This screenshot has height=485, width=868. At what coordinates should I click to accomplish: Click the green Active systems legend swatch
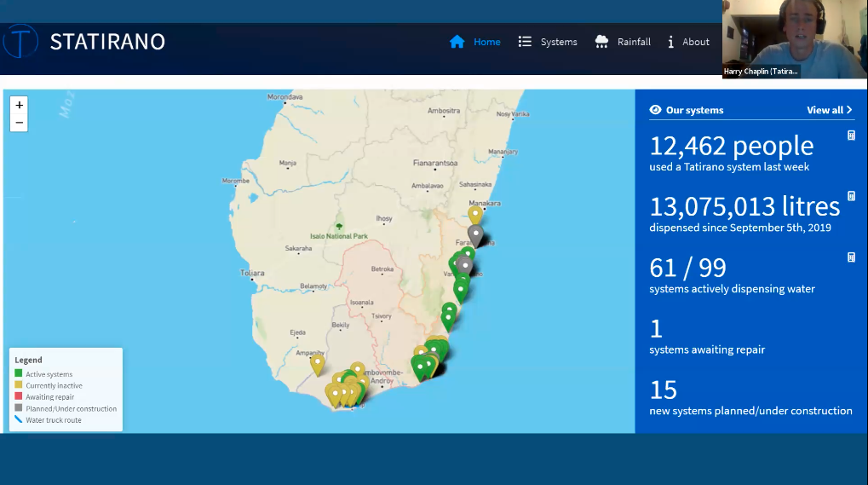coord(18,373)
